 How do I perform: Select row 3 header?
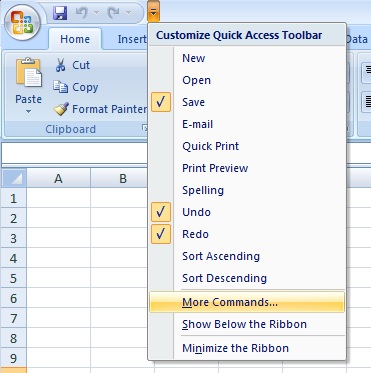point(14,238)
